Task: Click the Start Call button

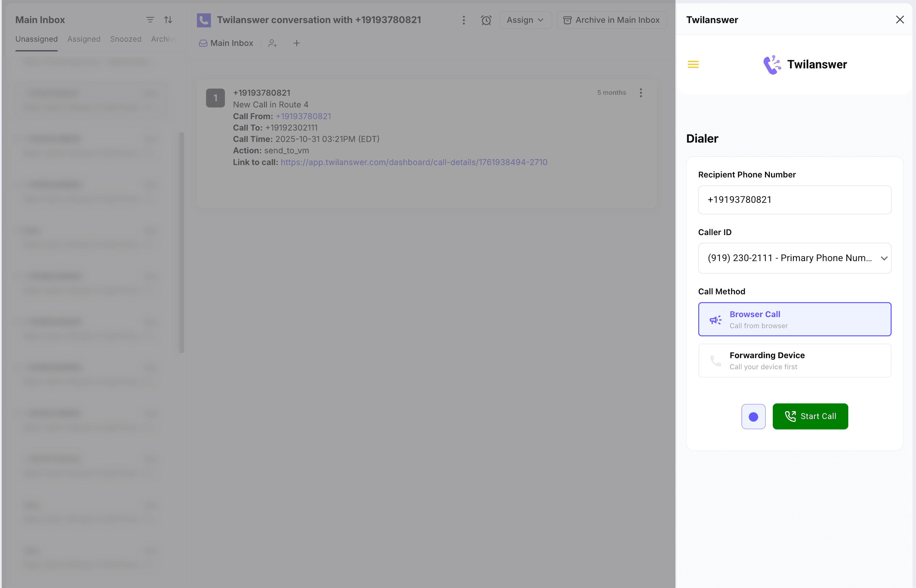Action: (810, 416)
